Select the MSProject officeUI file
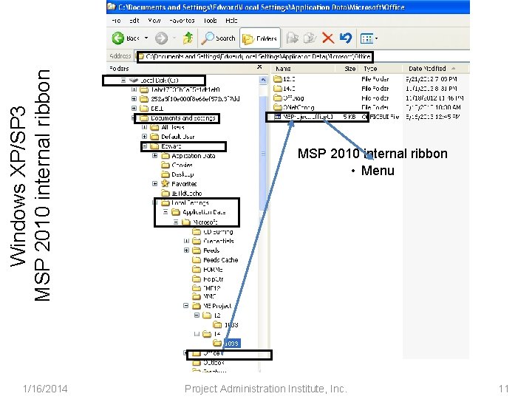The height and width of the screenshot is (399, 532). tap(304, 117)
